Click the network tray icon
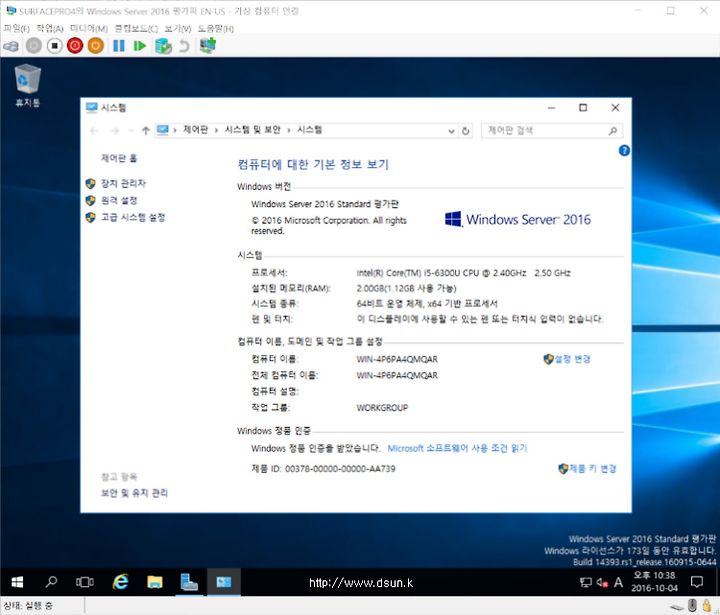 (585, 583)
